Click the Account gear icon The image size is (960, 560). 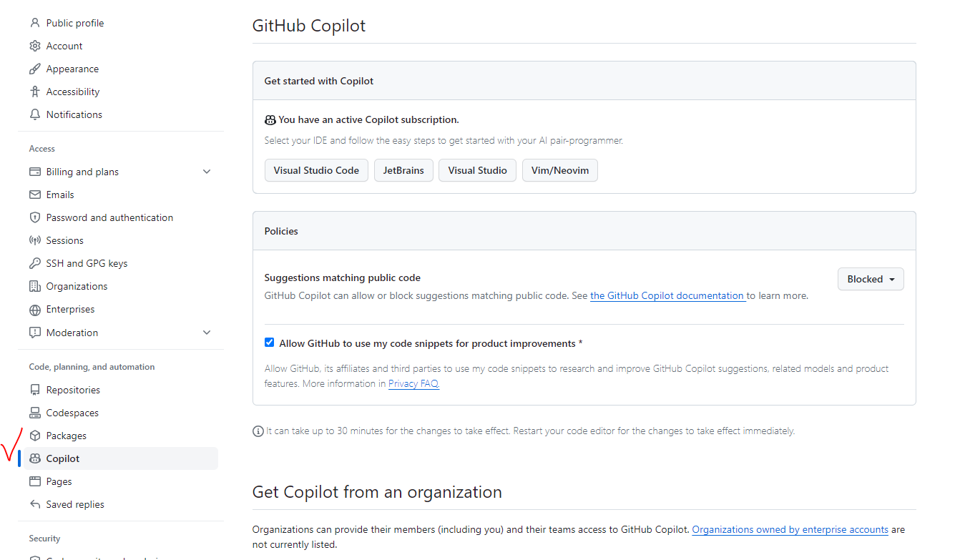click(x=34, y=46)
